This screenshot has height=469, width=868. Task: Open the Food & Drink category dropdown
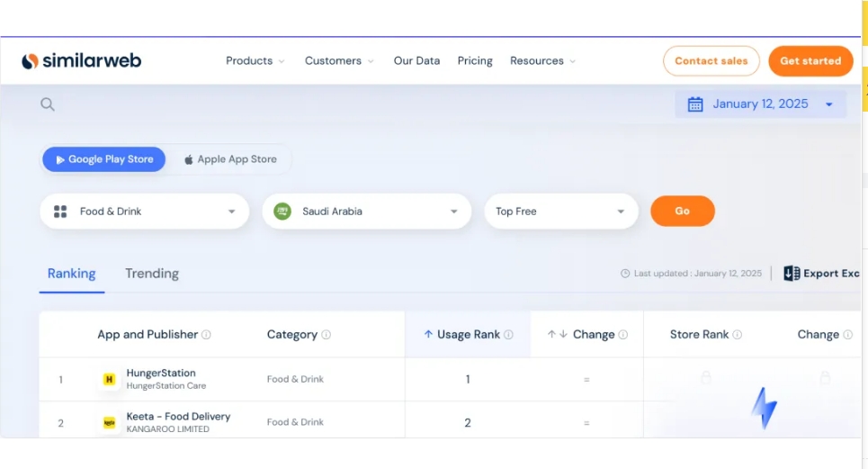click(x=145, y=211)
